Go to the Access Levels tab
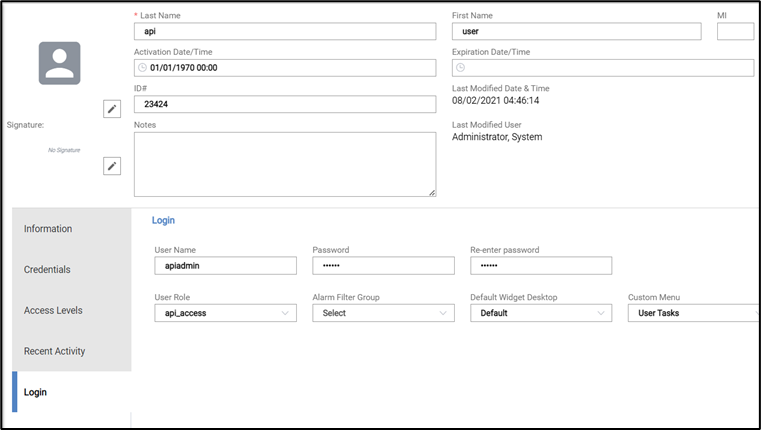761x430 pixels. click(72, 310)
